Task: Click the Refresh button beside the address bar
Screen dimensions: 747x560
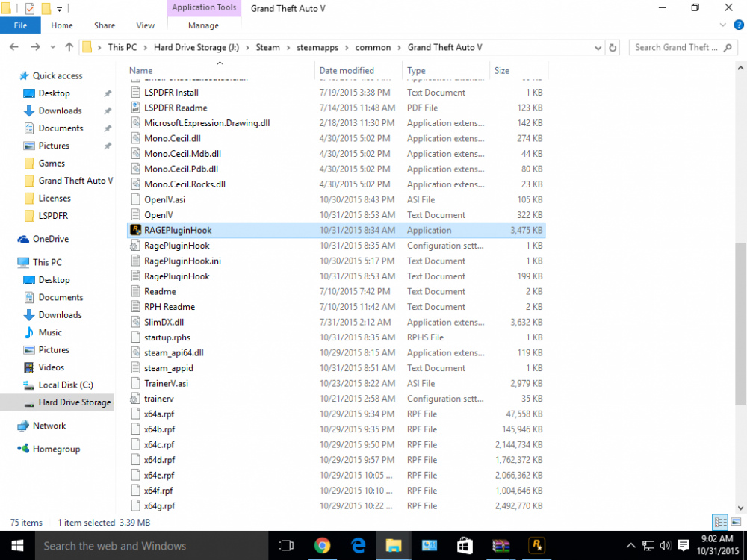Action: (x=613, y=47)
